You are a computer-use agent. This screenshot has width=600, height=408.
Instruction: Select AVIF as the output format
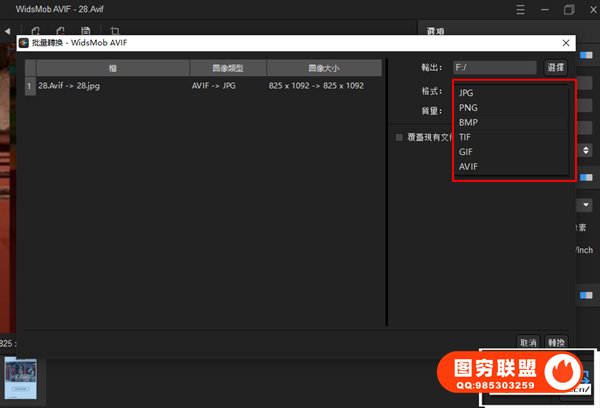[469, 167]
